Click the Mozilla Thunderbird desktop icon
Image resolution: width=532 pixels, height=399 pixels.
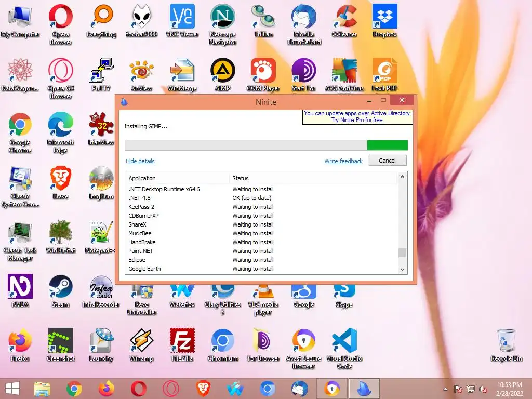(303, 24)
